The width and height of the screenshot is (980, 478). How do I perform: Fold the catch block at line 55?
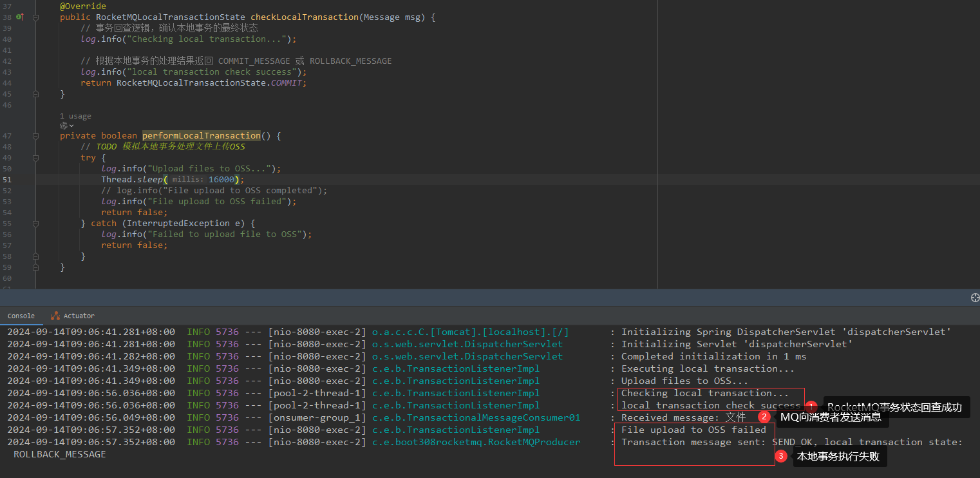35,224
